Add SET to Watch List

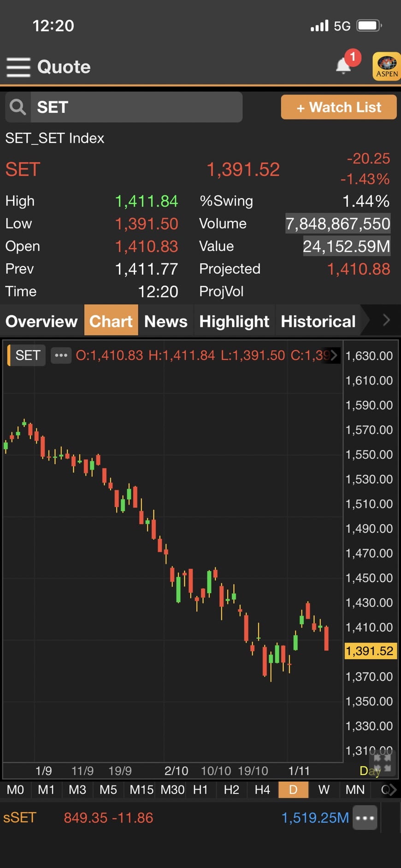[x=339, y=107]
